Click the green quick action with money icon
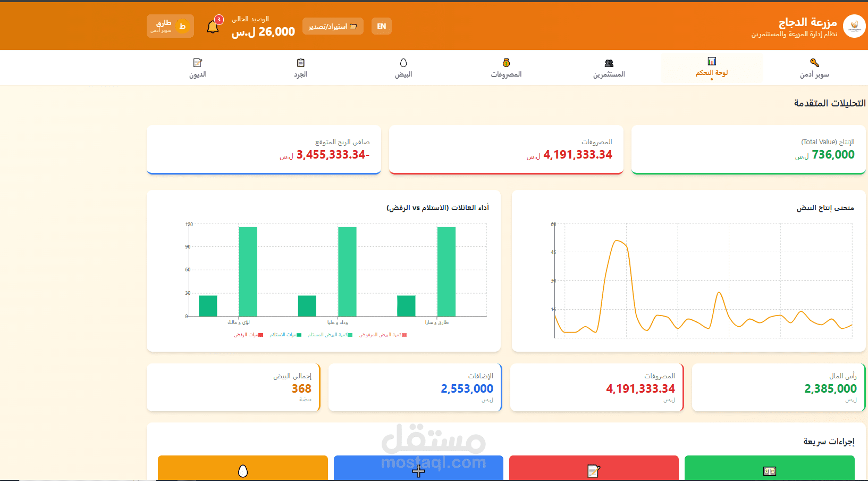868x481 pixels. point(769,469)
